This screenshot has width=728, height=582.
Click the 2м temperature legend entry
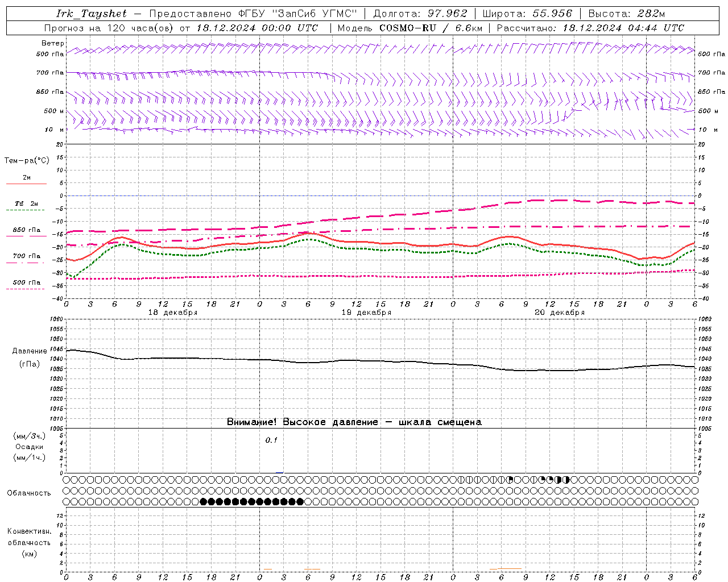click(26, 180)
